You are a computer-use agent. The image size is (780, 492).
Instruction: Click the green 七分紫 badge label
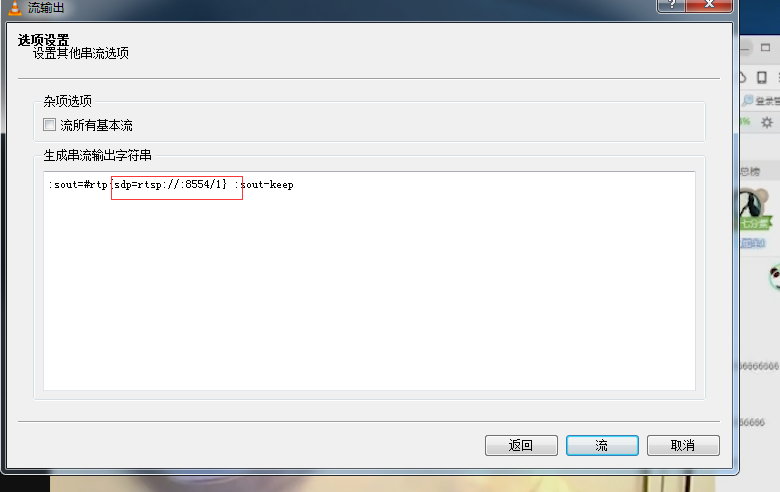755,223
